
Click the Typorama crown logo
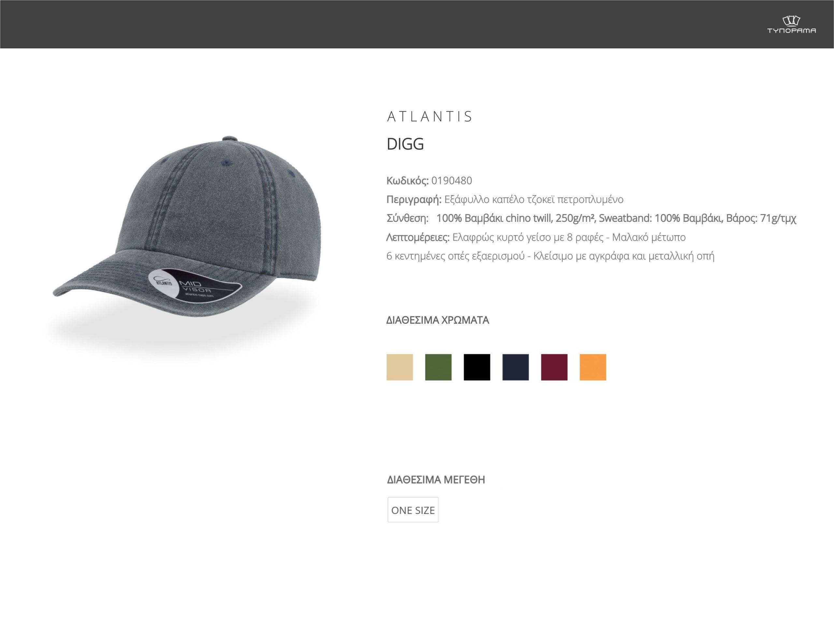click(791, 24)
